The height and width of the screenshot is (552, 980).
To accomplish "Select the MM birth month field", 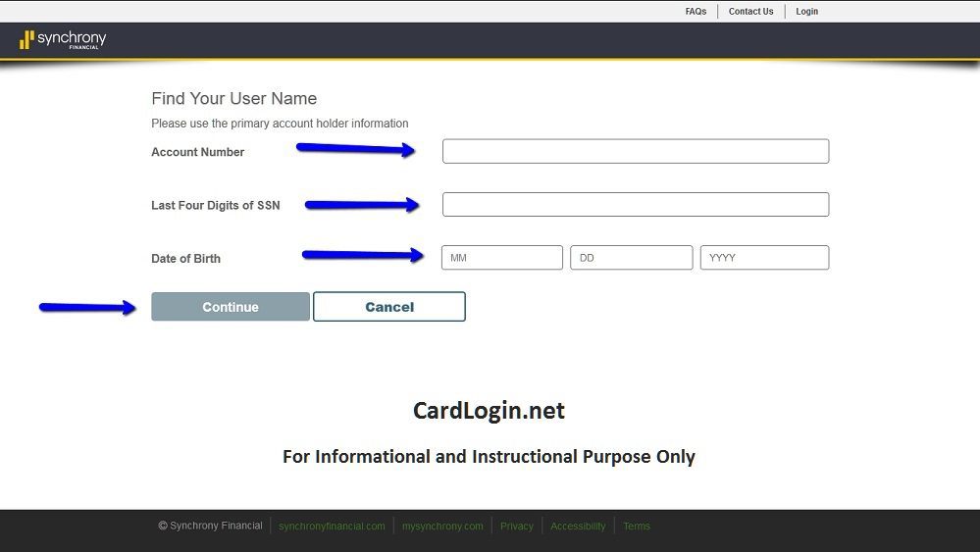I will pos(502,257).
